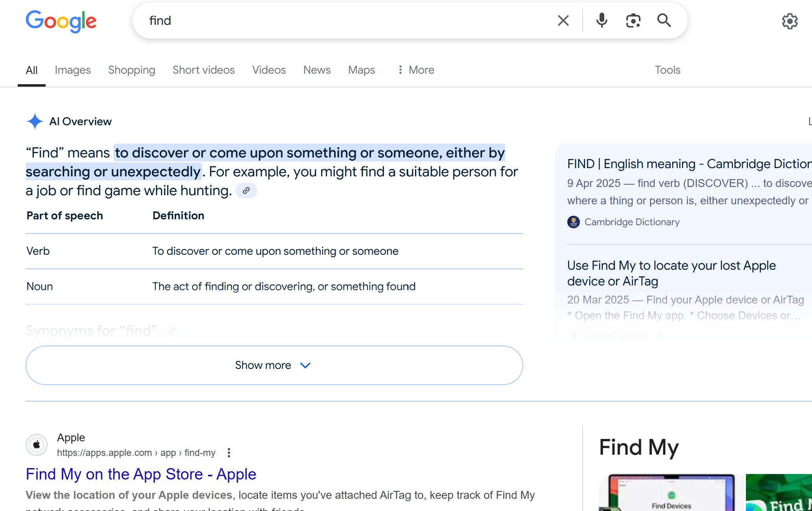Clear the search box with the X icon

coord(563,20)
